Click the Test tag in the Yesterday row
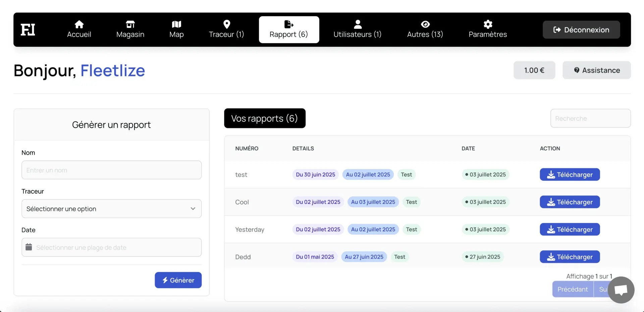 click(x=411, y=229)
